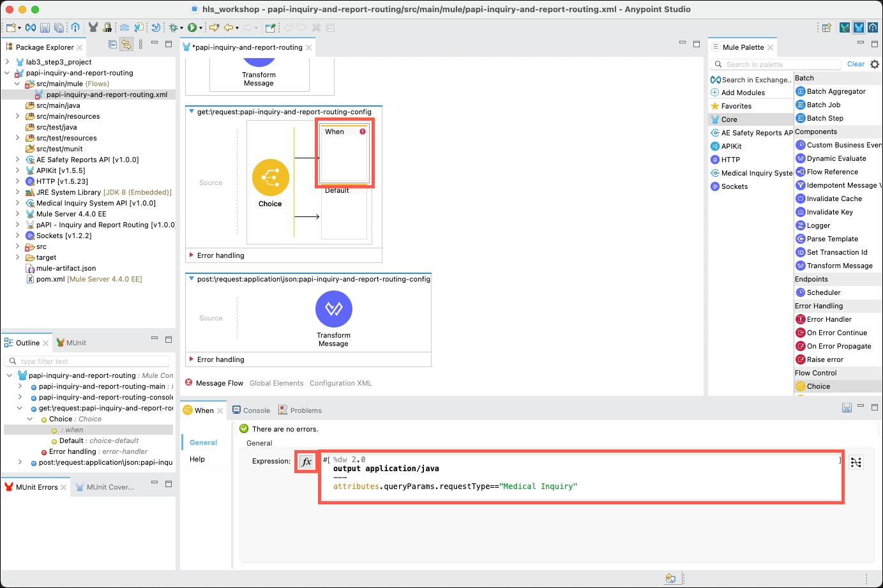Click Search in Exchange in the palette
Screen dimensions: 883x588
click(x=751, y=80)
